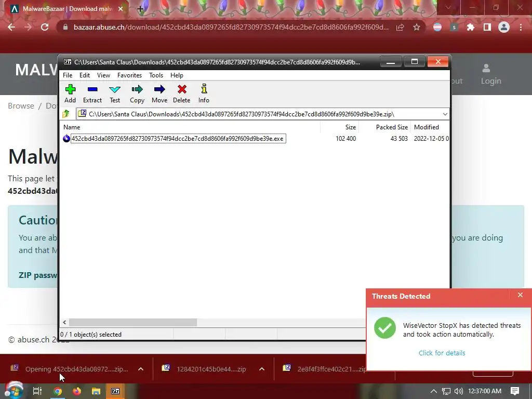Show hidden system tray icons
The image size is (532, 399).
[x=434, y=391]
